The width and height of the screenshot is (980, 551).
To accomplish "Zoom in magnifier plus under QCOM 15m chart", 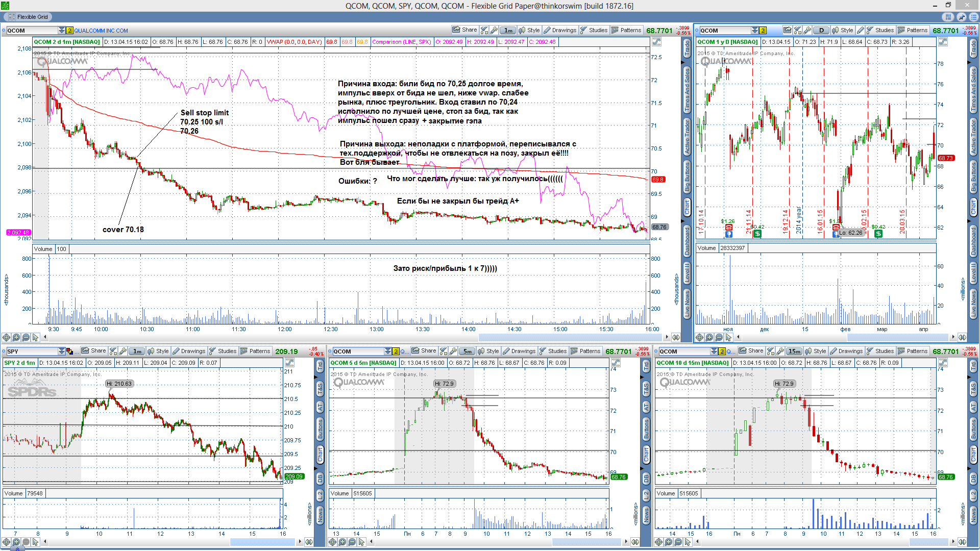I will point(669,542).
